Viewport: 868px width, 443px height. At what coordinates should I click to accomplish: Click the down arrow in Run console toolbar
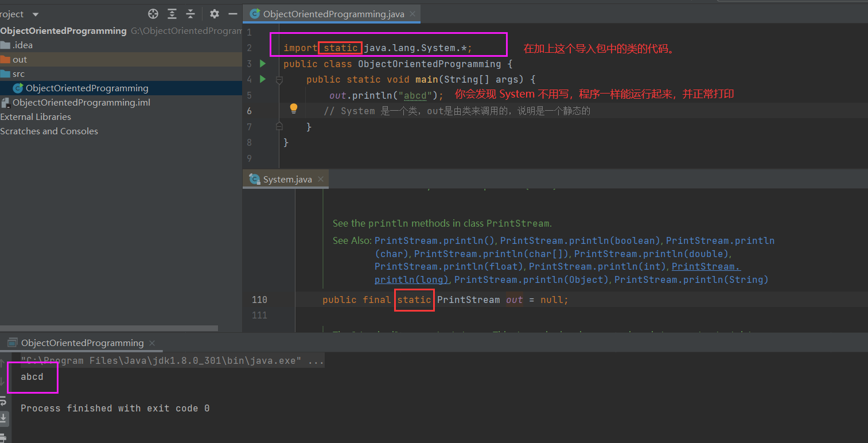[x=3, y=380]
